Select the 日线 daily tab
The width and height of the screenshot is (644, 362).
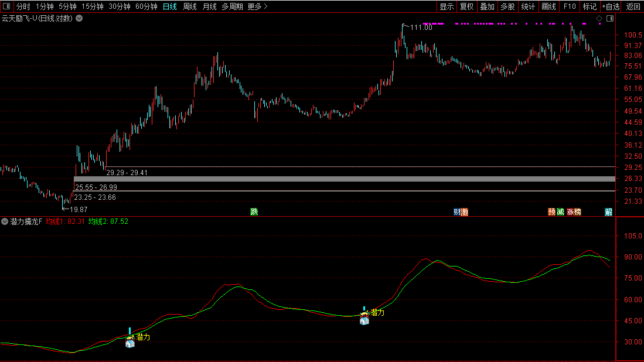pyautogui.click(x=169, y=6)
